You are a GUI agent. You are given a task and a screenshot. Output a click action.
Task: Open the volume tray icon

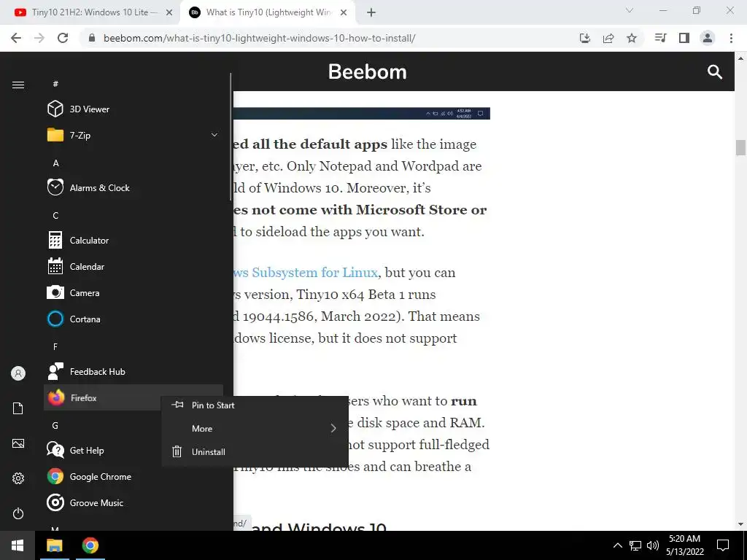pos(653,545)
